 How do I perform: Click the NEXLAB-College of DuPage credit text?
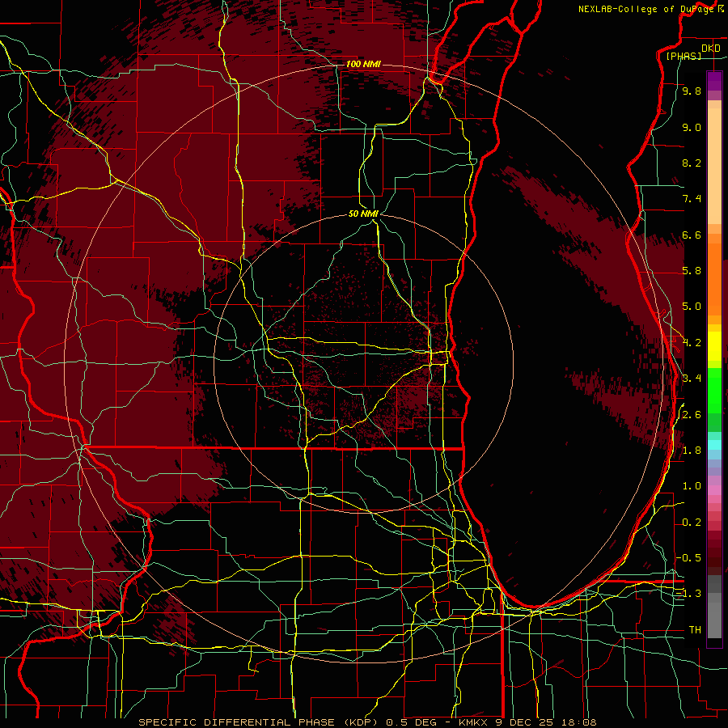pyautogui.click(x=647, y=9)
